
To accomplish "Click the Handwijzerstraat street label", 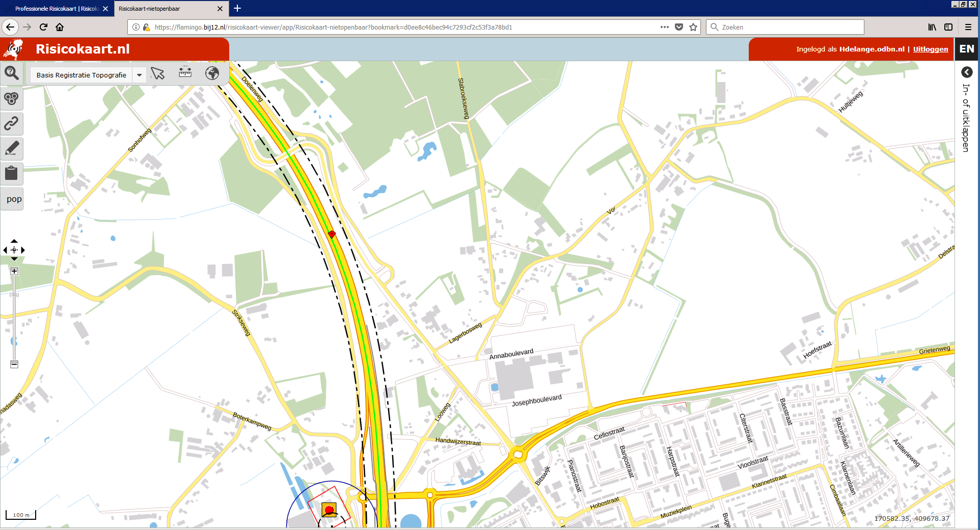I will (x=458, y=441).
